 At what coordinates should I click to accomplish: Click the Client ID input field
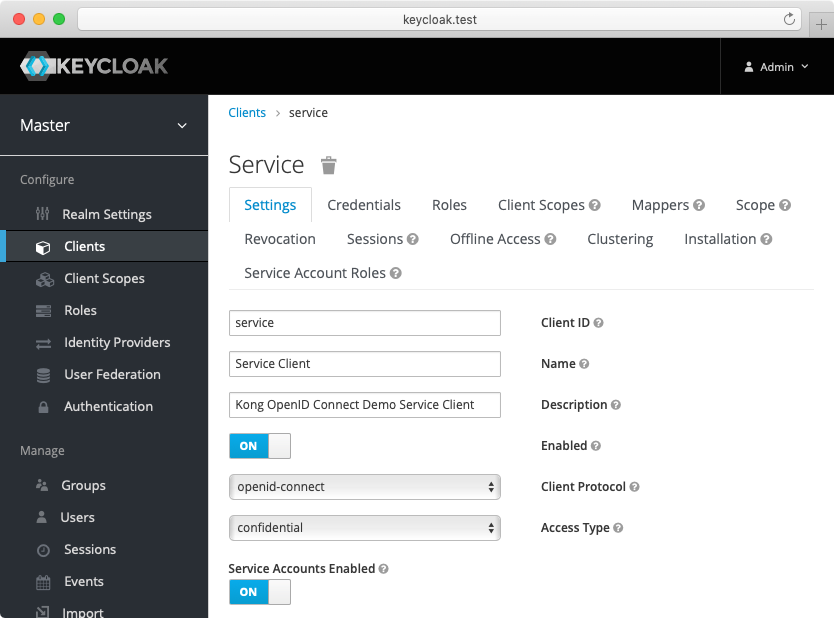(365, 323)
